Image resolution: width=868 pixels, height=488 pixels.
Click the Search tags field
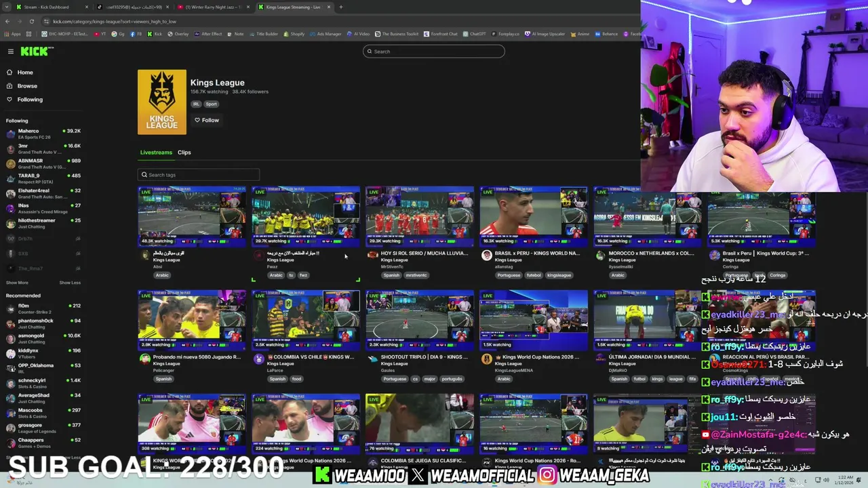pyautogui.click(x=199, y=175)
